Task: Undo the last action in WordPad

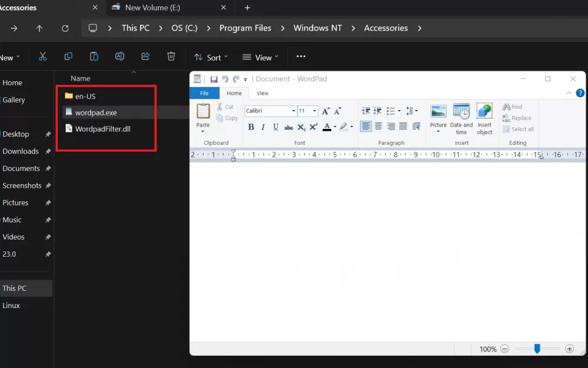Action: (x=225, y=79)
